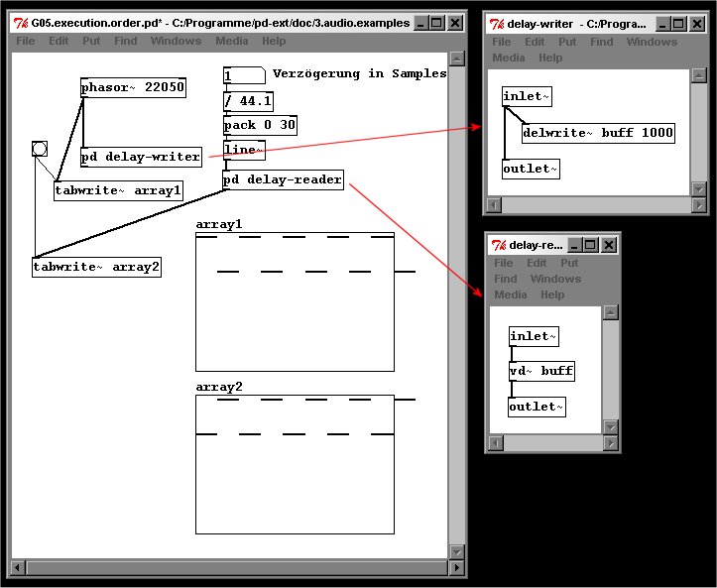Open Media menu in main window
The height and width of the screenshot is (588, 717).
232,41
